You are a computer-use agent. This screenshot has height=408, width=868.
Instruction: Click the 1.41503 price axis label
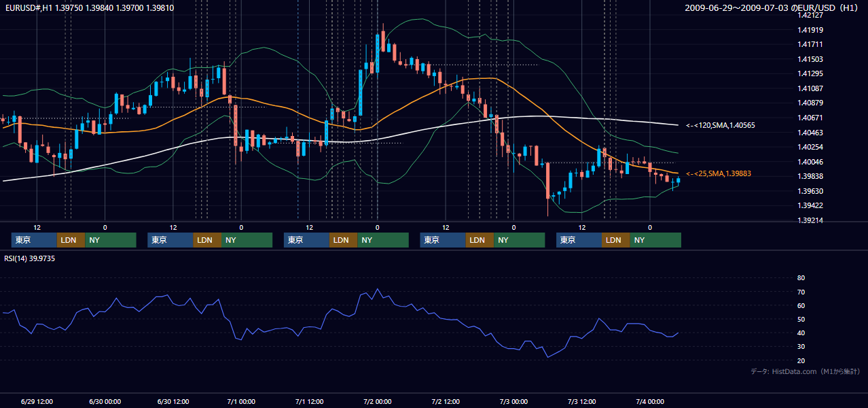tap(812, 59)
